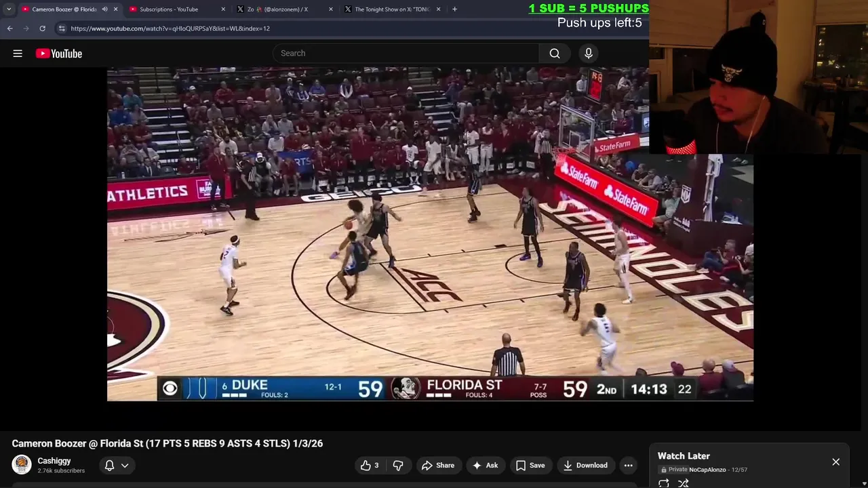Click the Watch Later playlist title
Screen dimensions: 868x488
pyautogui.click(x=684, y=456)
